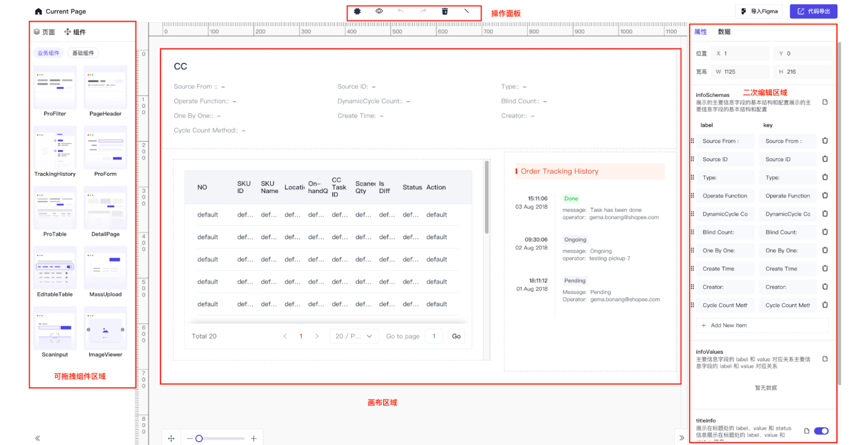This screenshot has width=868, height=445.
Task: Select the 基础组件 tab
Action: (83, 53)
